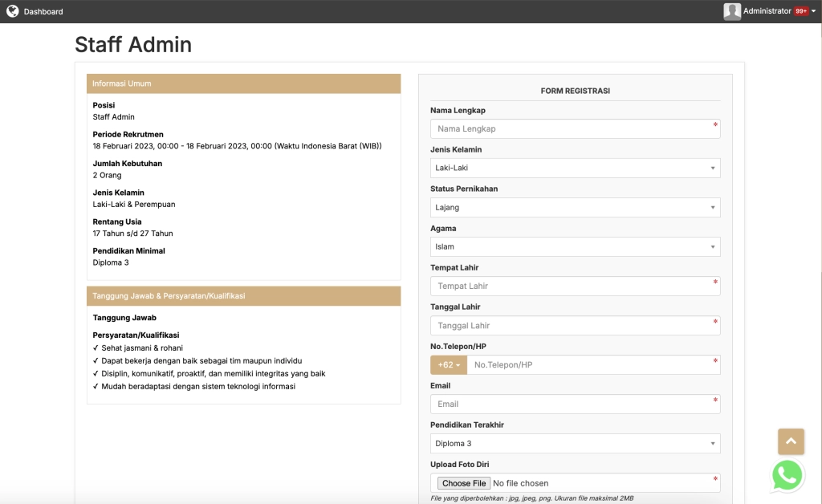Click the Tempat Lahir text field
Viewport: 822px width, 504px height.
click(x=575, y=286)
